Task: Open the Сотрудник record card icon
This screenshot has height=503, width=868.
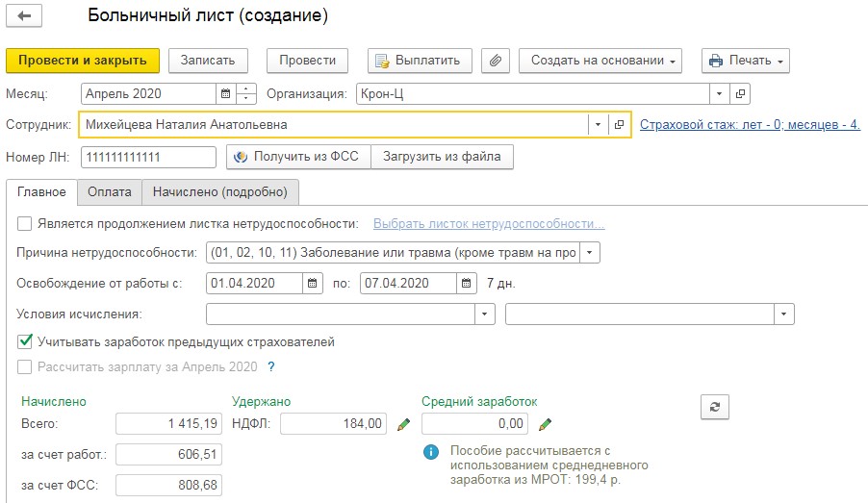Action: coord(620,125)
